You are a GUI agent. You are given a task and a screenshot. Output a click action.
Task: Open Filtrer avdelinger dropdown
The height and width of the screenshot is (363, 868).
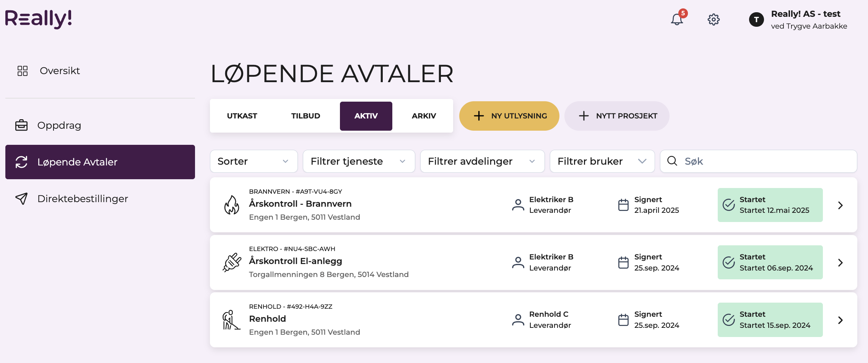click(482, 161)
